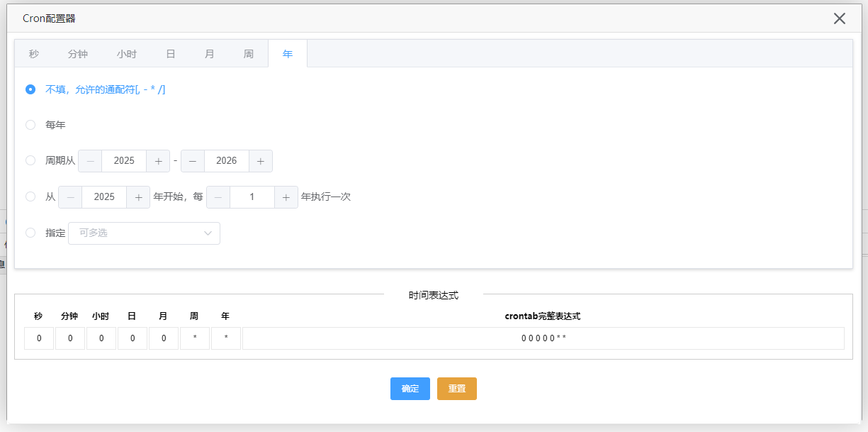Decrease the 年执行一次 interval value
Screen dimensions: 868x432
tap(218, 197)
